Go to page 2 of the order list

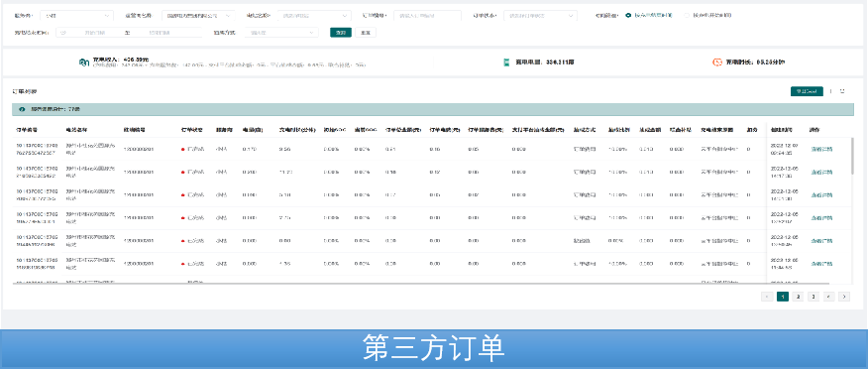(x=798, y=297)
